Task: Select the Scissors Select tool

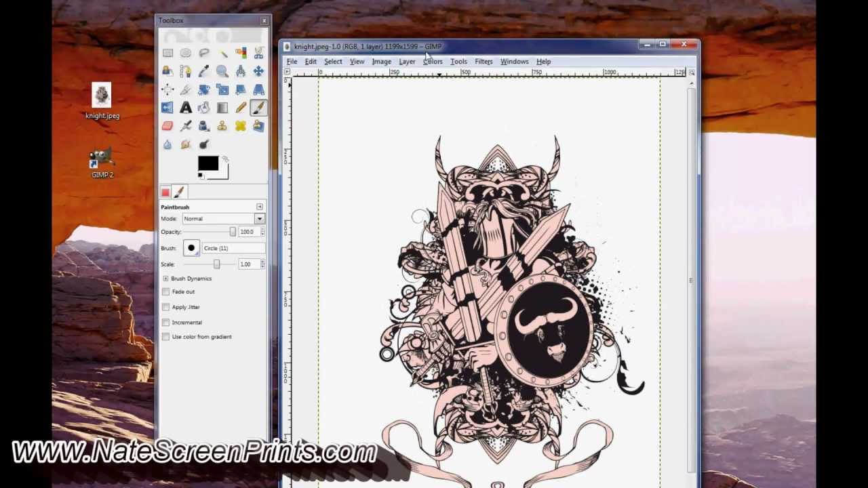Action: pyautogui.click(x=258, y=53)
